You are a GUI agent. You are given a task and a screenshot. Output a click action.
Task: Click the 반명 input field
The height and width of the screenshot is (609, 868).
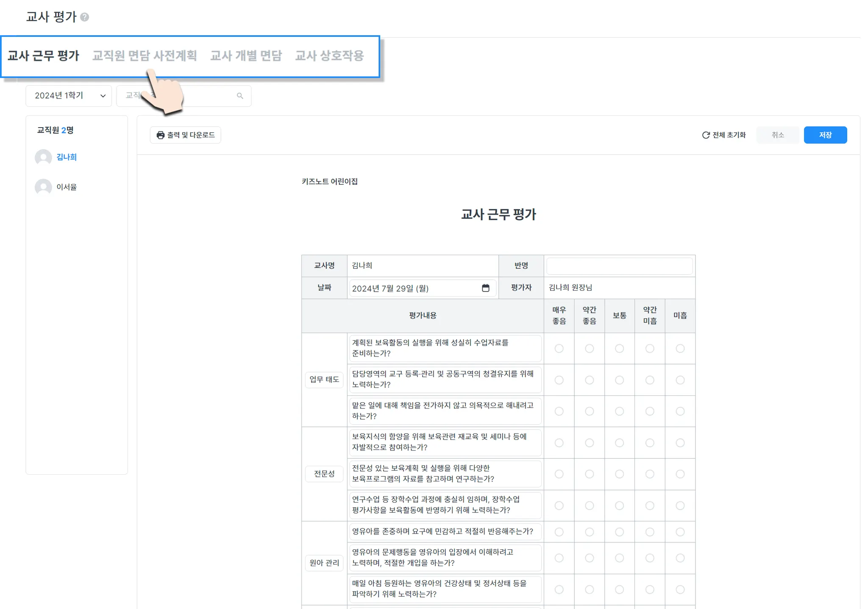tap(619, 266)
